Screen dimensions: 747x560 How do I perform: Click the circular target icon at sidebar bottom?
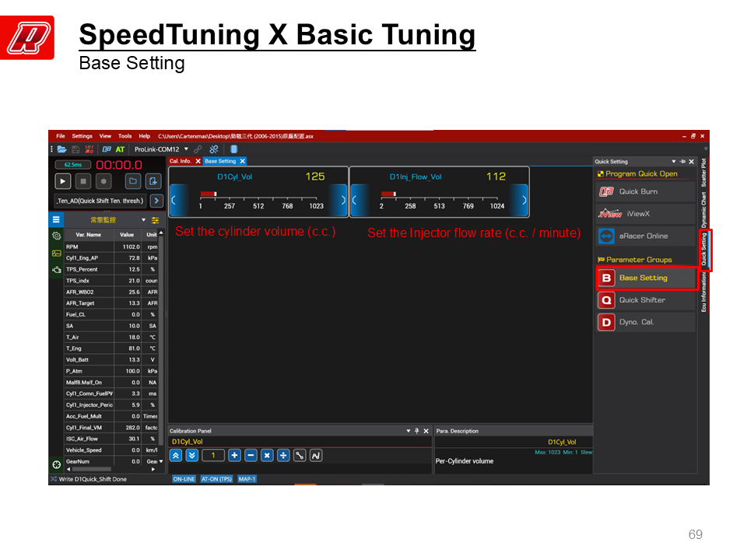coord(56,464)
